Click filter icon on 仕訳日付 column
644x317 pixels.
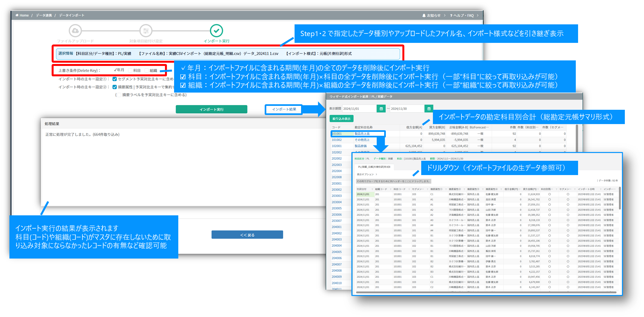tap(372, 189)
